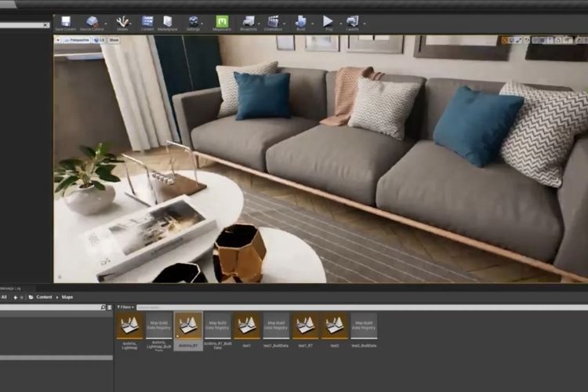Click the folder search magnifier icon

click(x=103, y=307)
